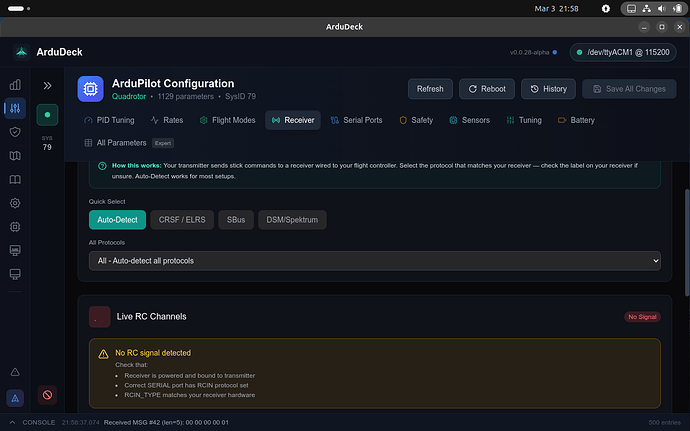Image resolution: width=690 pixels, height=431 pixels.
Task: Select the chip/firmware icon in left sidebar
Action: [15, 226]
